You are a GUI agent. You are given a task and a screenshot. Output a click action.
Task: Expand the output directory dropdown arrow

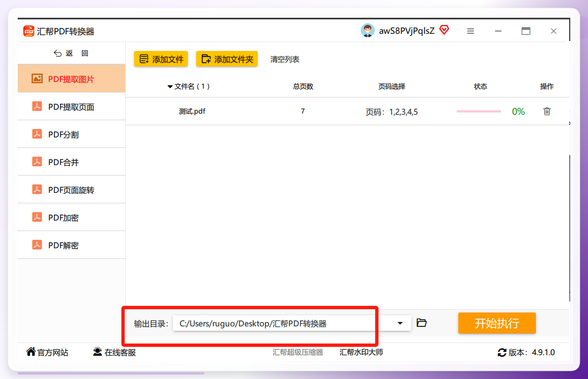coord(400,323)
